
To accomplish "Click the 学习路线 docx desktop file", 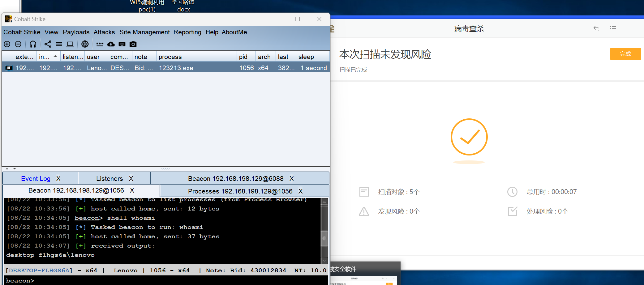I will [x=183, y=6].
